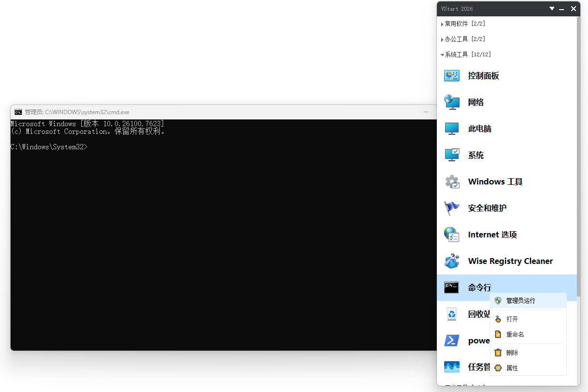588x392 pixels.
Task: Click the 控制面板 label text
Action: coord(484,76)
